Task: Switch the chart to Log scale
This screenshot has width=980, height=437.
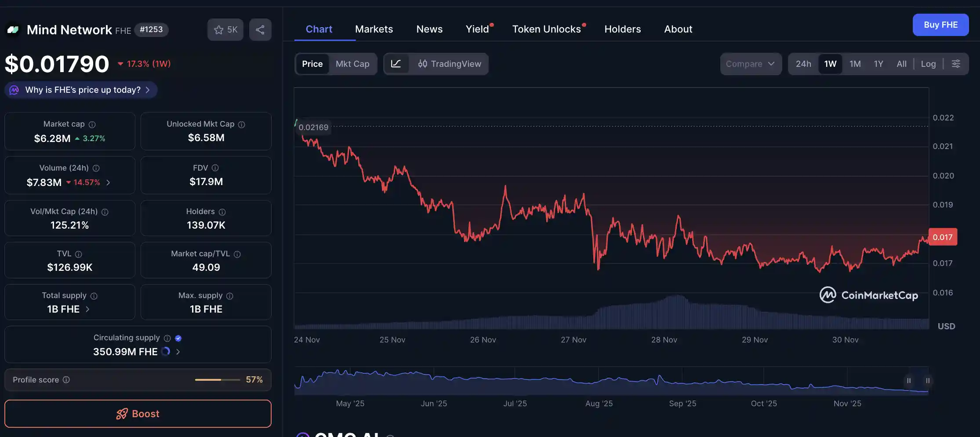Action: [x=928, y=64]
